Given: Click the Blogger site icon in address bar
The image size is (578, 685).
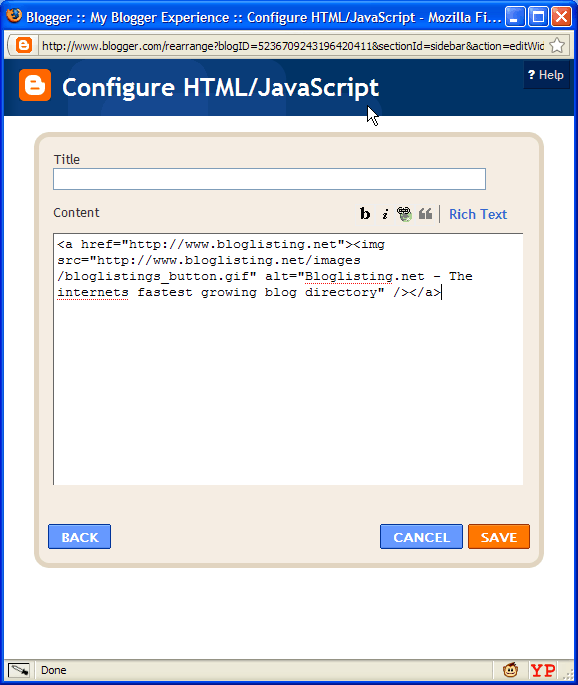Looking at the screenshot, I should tap(24, 45).
